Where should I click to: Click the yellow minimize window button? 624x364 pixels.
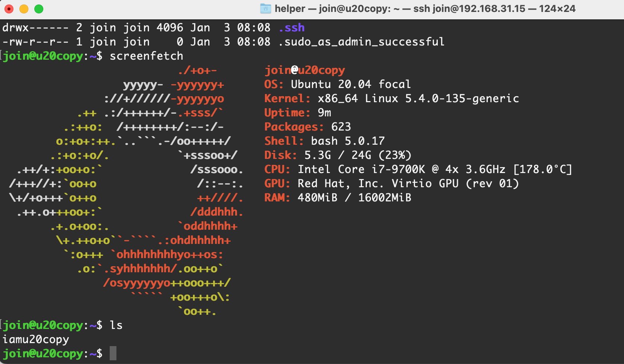tap(24, 9)
